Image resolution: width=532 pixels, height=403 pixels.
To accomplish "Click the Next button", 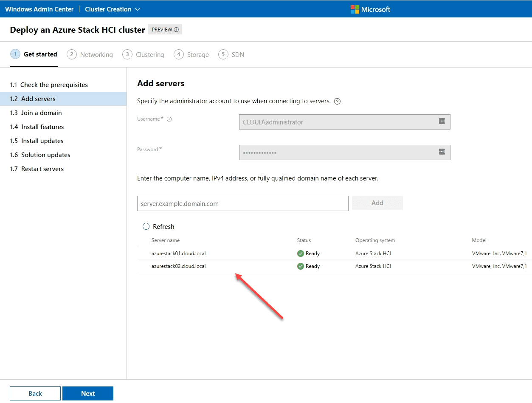I will coord(88,394).
